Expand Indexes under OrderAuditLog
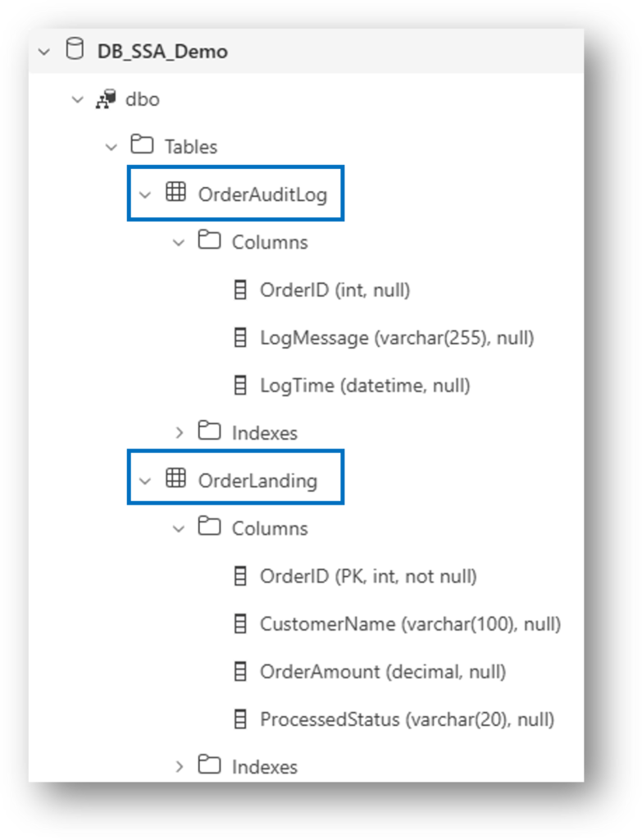642x840 pixels. [x=180, y=432]
